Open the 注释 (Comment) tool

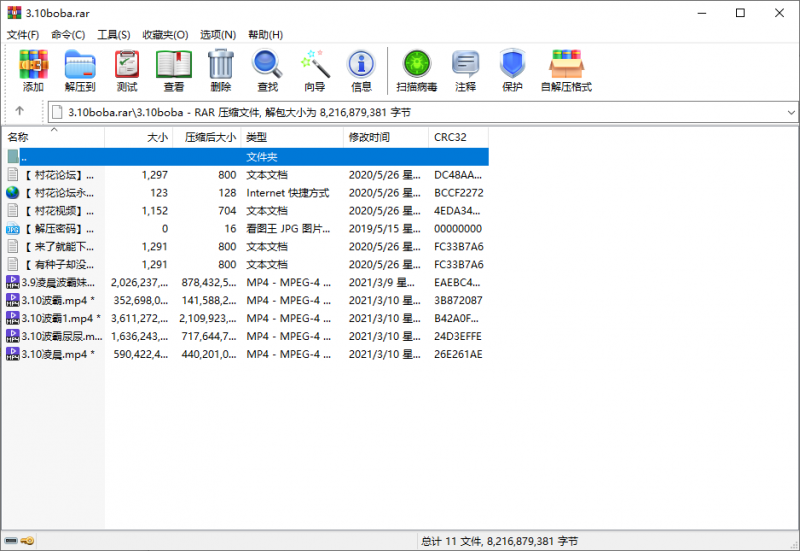pos(465,70)
